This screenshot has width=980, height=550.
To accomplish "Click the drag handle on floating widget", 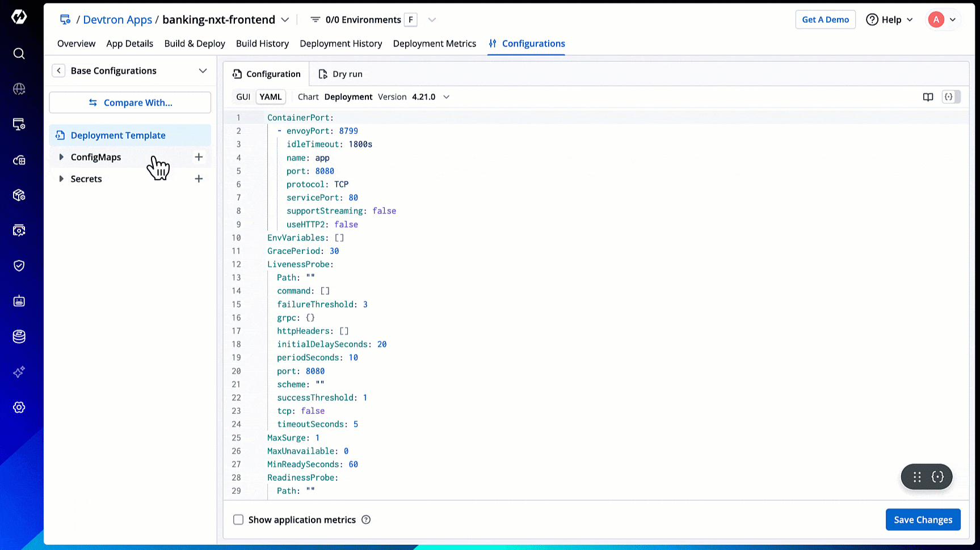I will click(917, 477).
